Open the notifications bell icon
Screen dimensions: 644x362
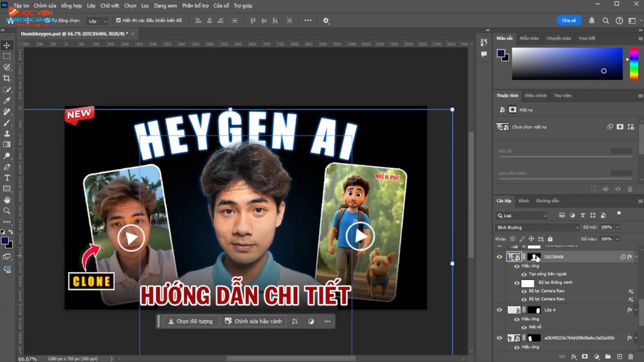(x=592, y=20)
